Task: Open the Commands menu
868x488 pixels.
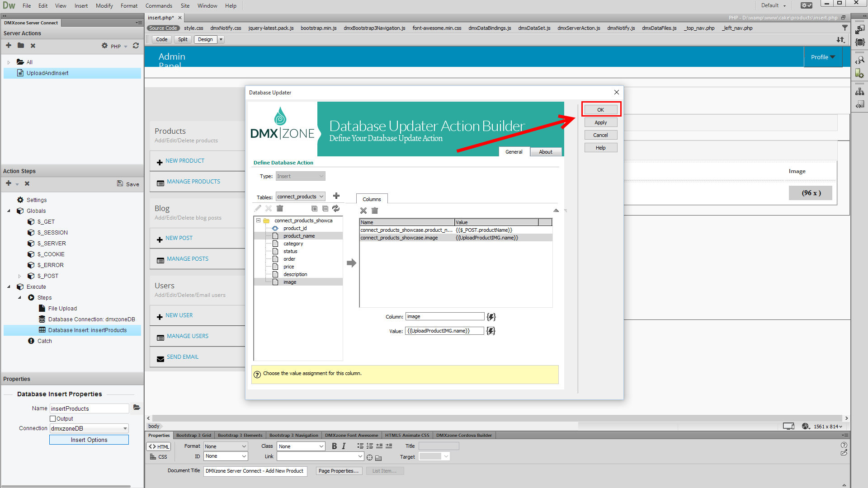Action: [x=159, y=5]
